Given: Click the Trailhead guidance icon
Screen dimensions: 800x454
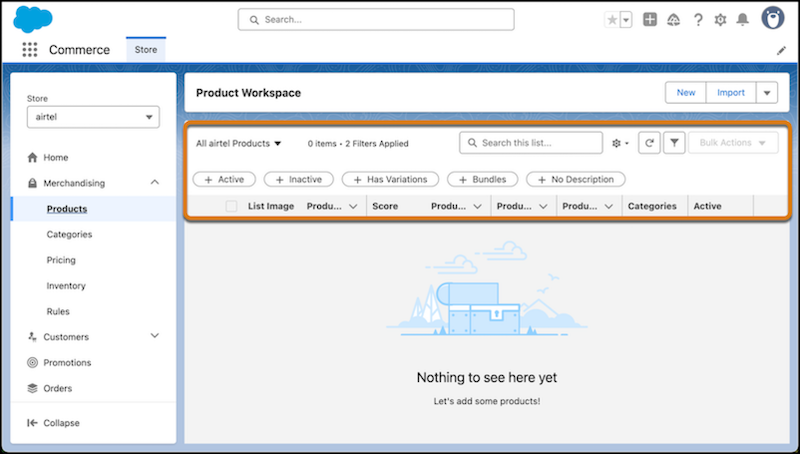Looking at the screenshot, I should [673, 20].
